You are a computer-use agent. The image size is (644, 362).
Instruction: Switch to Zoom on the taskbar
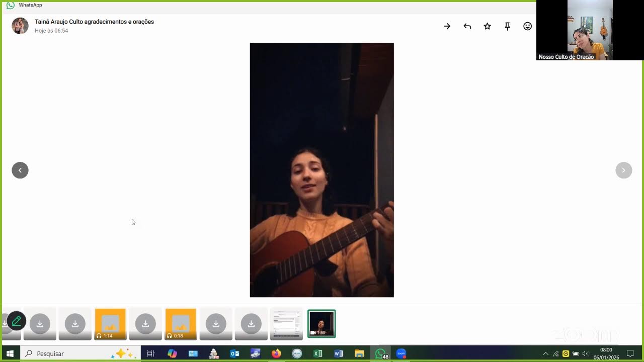[x=401, y=353]
